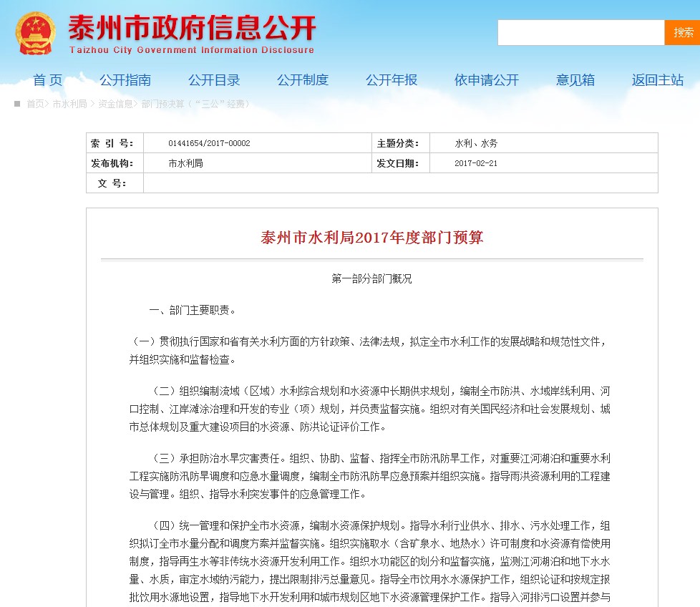The height and width of the screenshot is (607, 700).
Task: Click index number 01441654/2017-00002
Action: [209, 143]
